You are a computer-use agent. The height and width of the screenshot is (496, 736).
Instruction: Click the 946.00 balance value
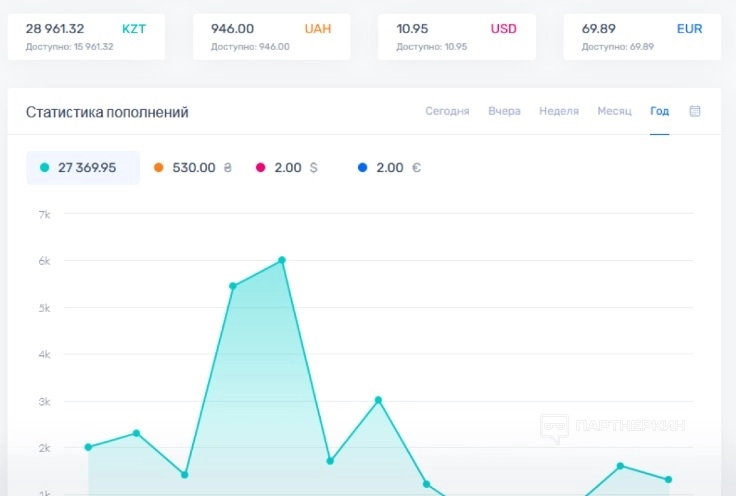tap(232, 29)
